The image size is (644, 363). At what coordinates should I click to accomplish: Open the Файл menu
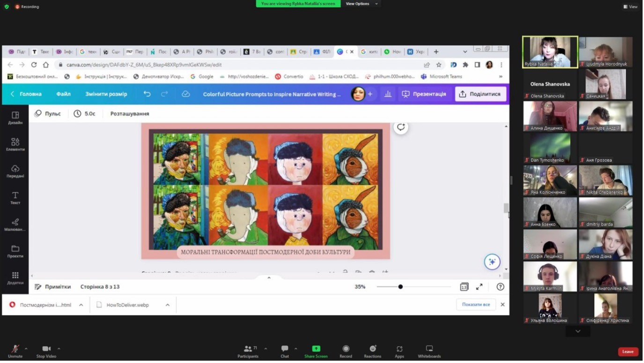pyautogui.click(x=63, y=94)
